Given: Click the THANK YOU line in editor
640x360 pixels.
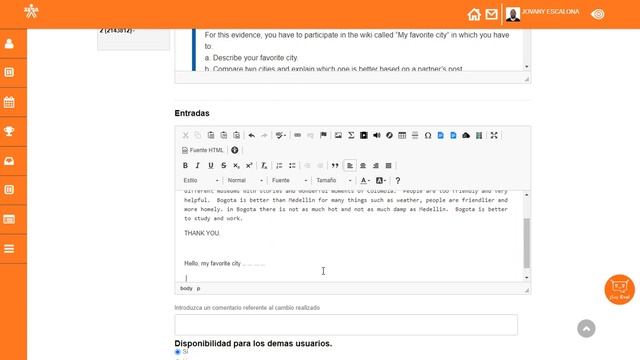Looking at the screenshot, I should [202, 233].
